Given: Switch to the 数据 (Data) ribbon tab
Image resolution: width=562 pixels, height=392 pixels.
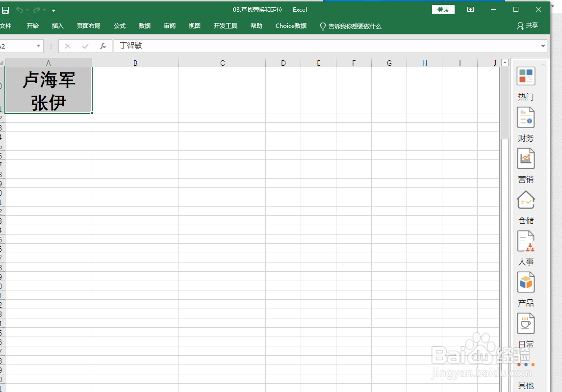Looking at the screenshot, I should 145,26.
